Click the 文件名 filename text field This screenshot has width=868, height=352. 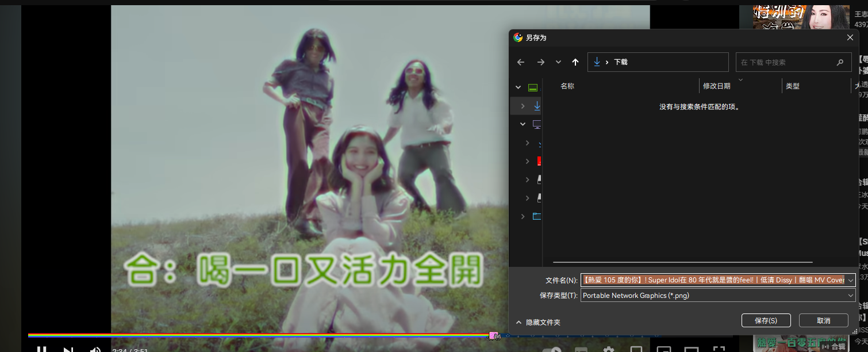click(x=713, y=280)
